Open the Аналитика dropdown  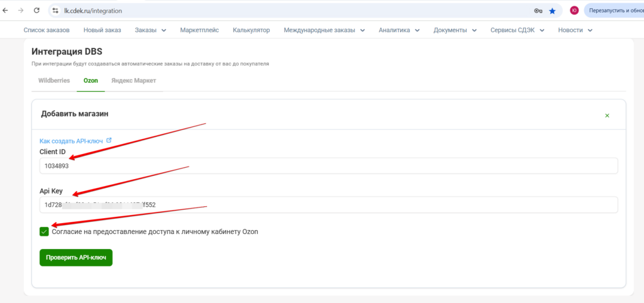(x=399, y=30)
